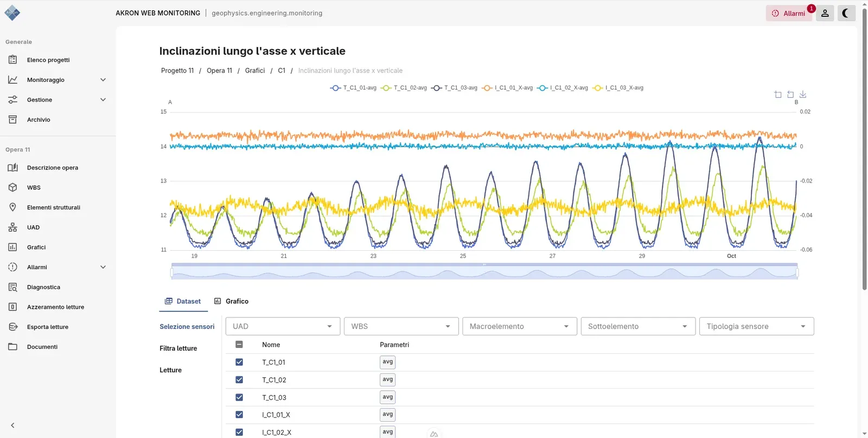The image size is (868, 438).
Task: Open the Documenti page
Action: click(x=42, y=347)
